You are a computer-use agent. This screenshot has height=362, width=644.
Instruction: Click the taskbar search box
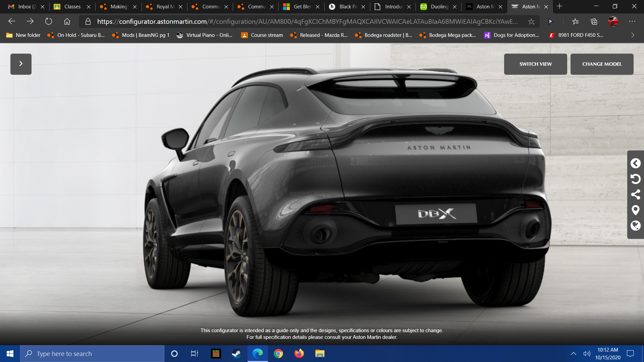click(x=92, y=354)
